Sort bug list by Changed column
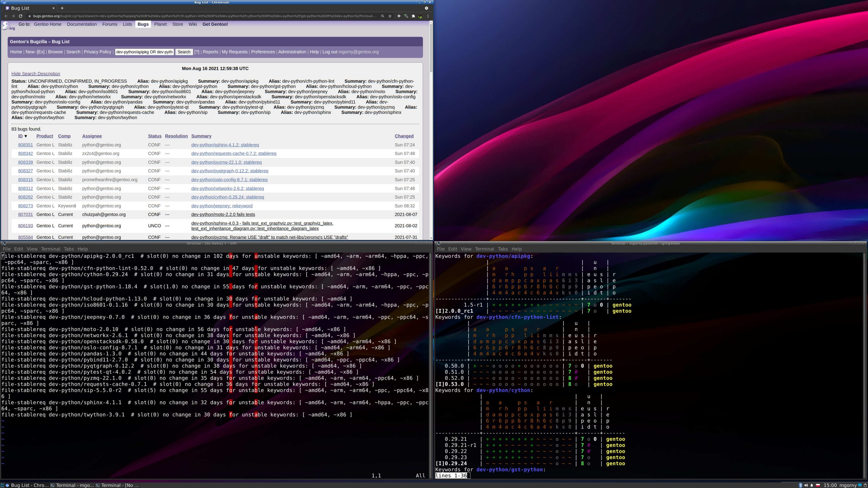Viewport: 868px width, 488px height. [404, 136]
